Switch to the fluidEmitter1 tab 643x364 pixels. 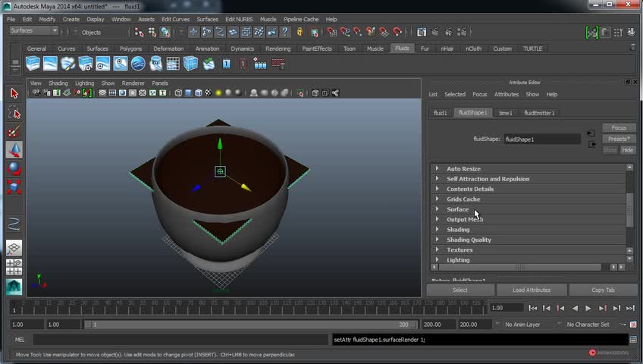pyautogui.click(x=538, y=113)
